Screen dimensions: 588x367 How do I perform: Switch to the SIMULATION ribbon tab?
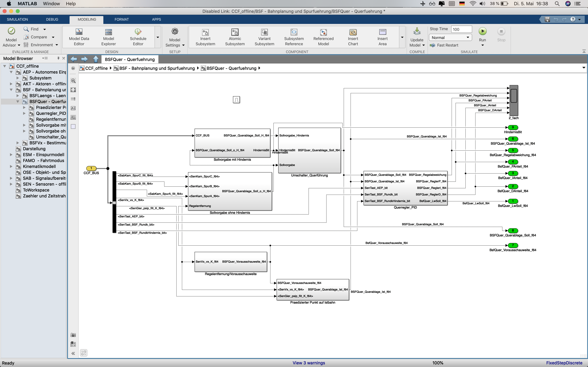(17, 19)
